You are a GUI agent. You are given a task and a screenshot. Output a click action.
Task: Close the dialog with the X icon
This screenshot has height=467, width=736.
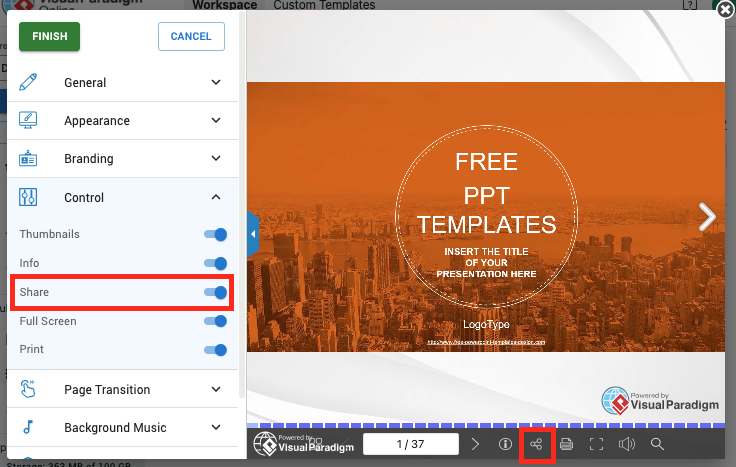[x=725, y=9]
